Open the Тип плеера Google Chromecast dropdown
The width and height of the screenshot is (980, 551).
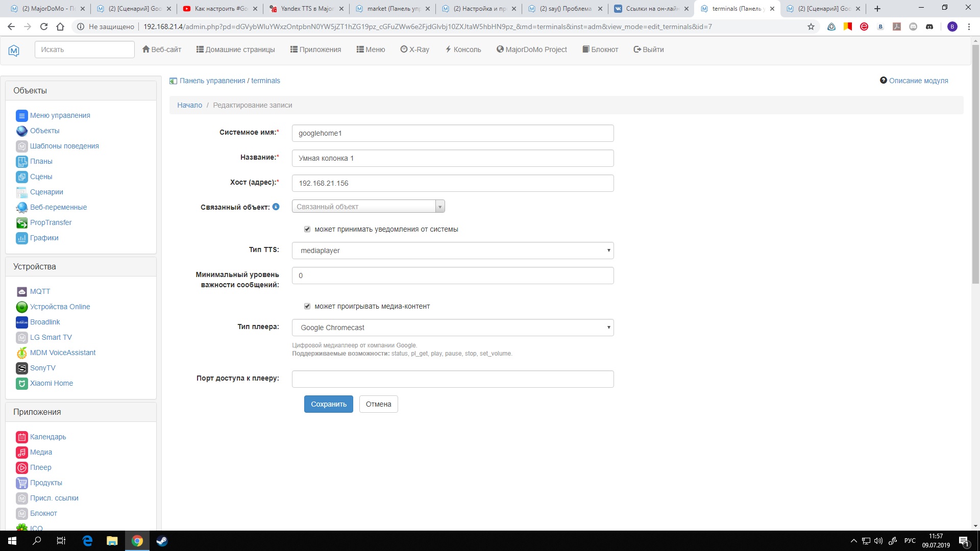click(452, 328)
